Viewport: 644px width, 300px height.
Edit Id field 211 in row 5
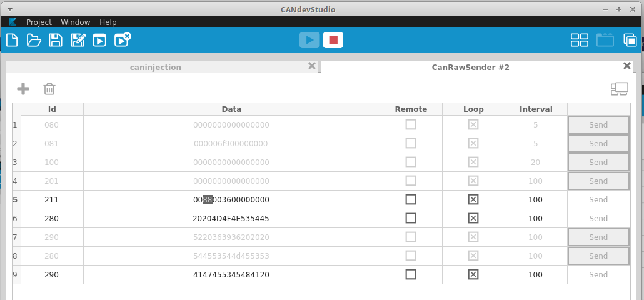pos(52,200)
